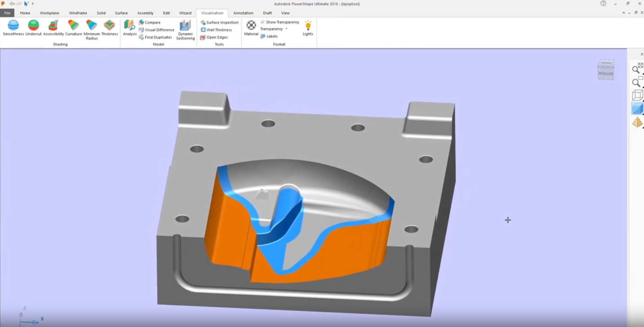Collapse the ribbon with the chevron arrow

[x=624, y=13]
